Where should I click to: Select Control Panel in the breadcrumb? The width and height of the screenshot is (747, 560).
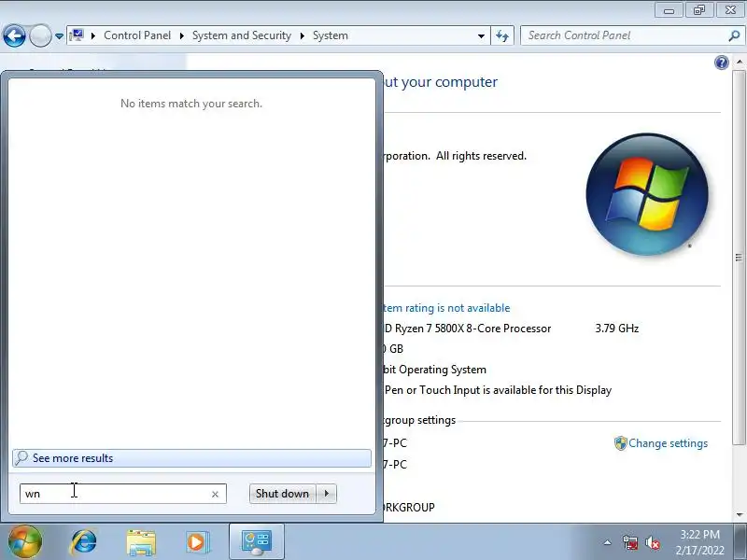[x=137, y=35]
